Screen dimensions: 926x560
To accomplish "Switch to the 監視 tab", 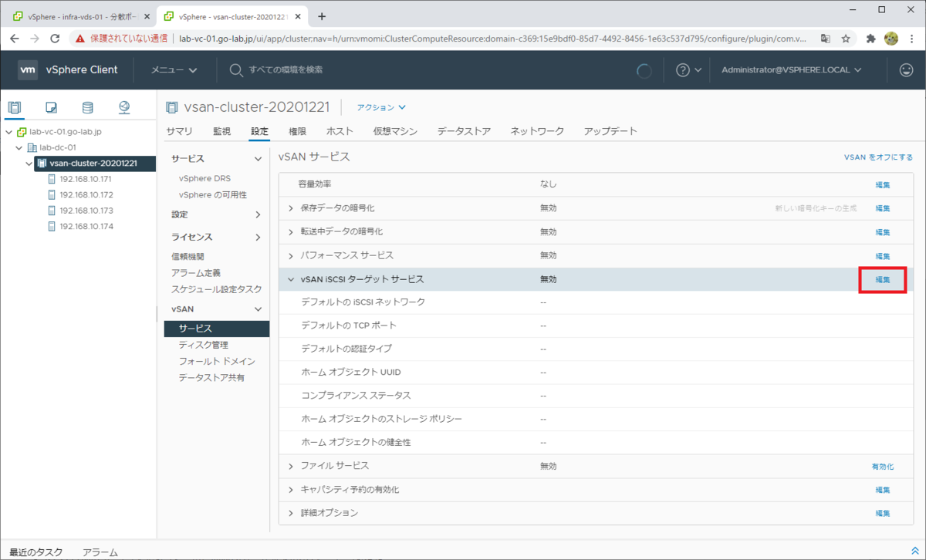I will point(221,131).
